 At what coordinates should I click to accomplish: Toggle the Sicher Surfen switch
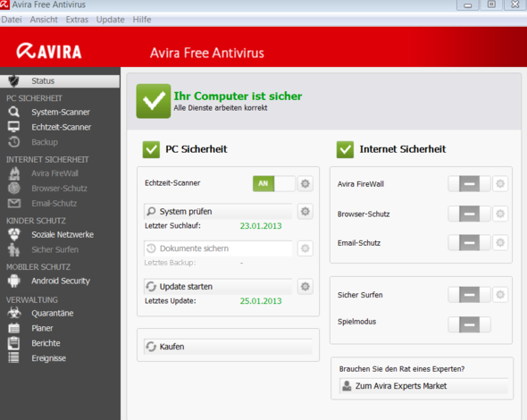(x=469, y=295)
